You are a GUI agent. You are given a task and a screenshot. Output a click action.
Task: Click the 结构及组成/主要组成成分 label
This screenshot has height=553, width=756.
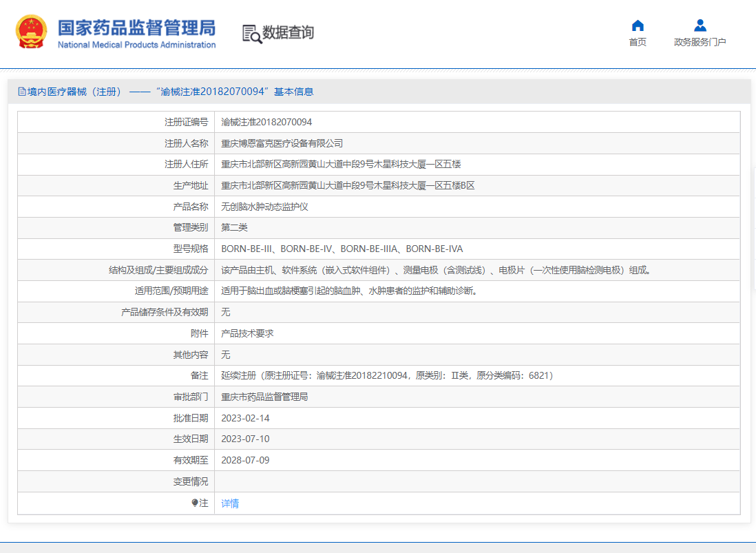pos(158,270)
